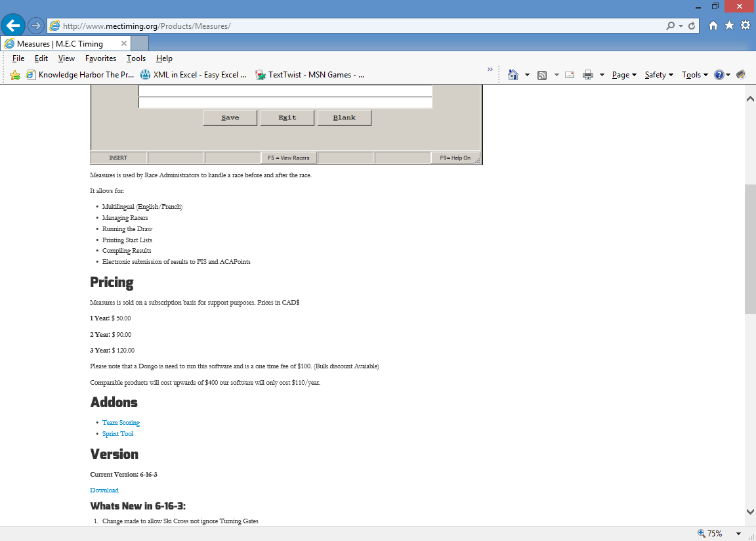Image resolution: width=756 pixels, height=541 pixels.
Task: Open the Knowledge Harbor favorite
Action: point(80,75)
